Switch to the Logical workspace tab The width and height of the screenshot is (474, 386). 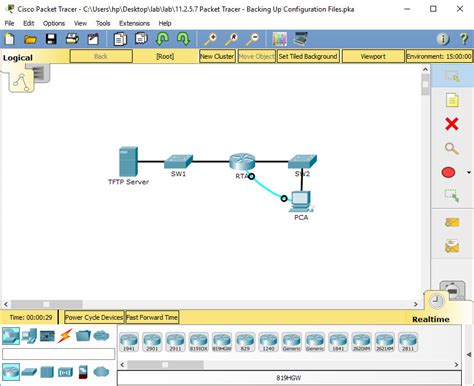point(18,58)
